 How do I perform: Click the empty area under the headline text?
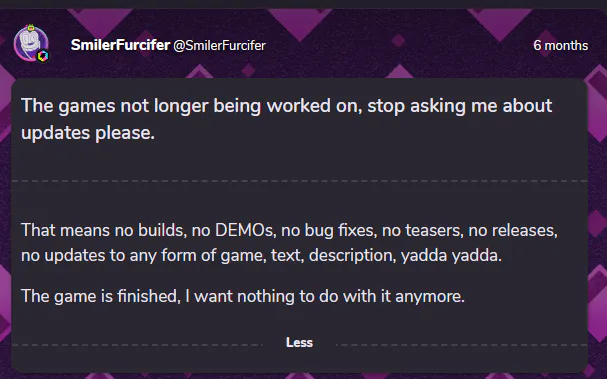click(x=300, y=163)
